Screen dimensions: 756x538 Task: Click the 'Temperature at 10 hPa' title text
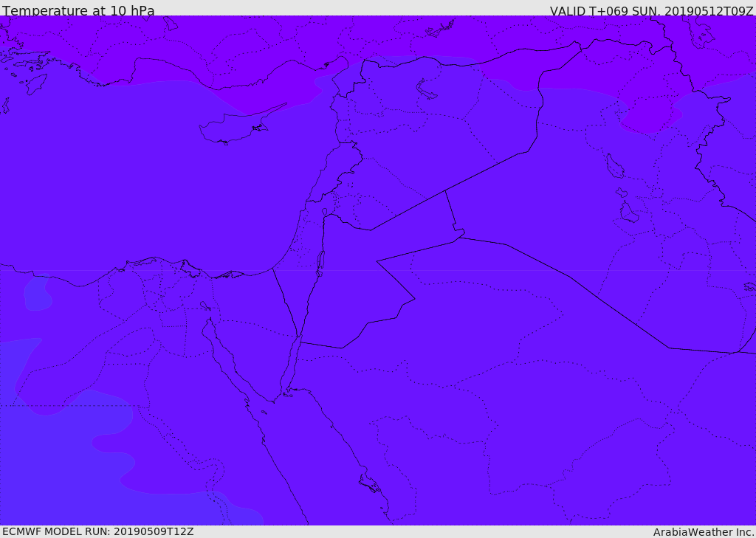pos(78,10)
